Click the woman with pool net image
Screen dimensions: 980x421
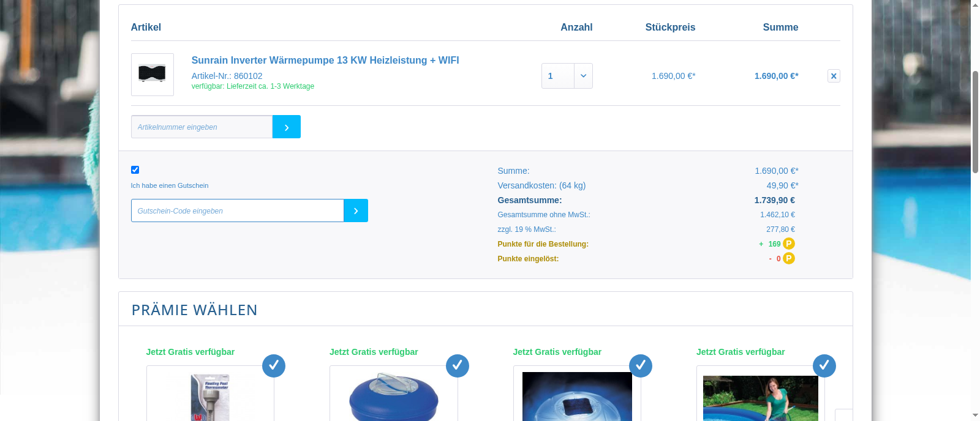click(x=761, y=398)
